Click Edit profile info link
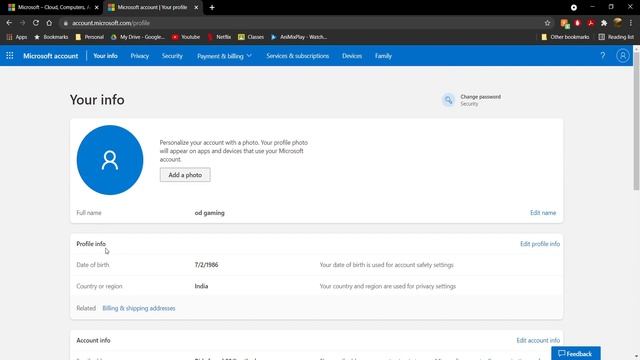 [x=540, y=244]
